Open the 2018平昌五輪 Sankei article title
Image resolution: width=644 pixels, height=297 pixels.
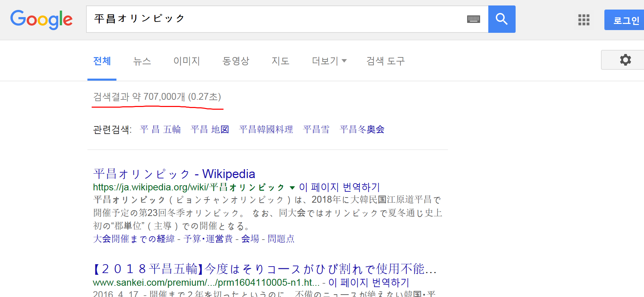tap(265, 269)
